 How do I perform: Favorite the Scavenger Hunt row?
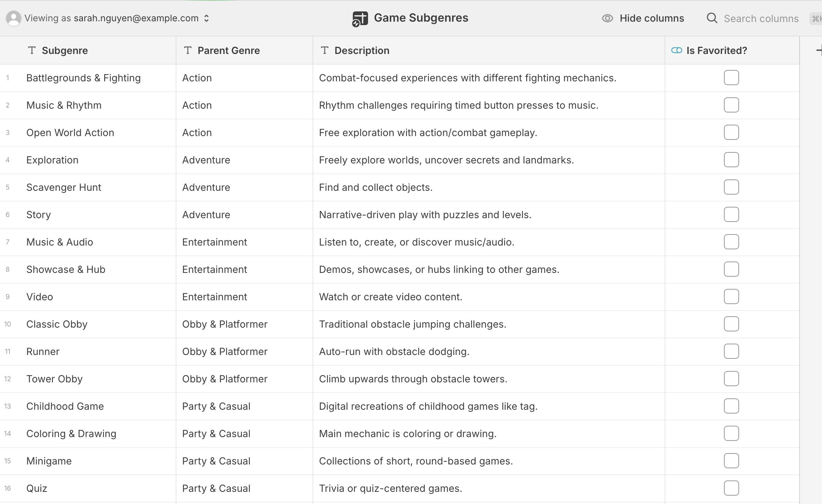tap(731, 187)
